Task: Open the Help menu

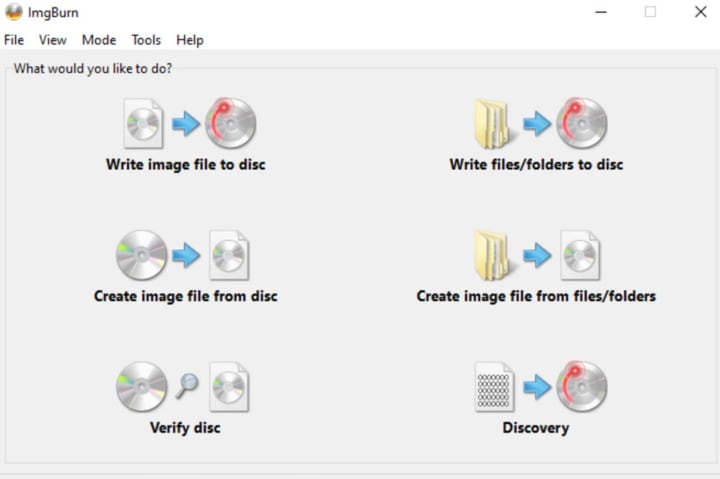Action: click(190, 40)
